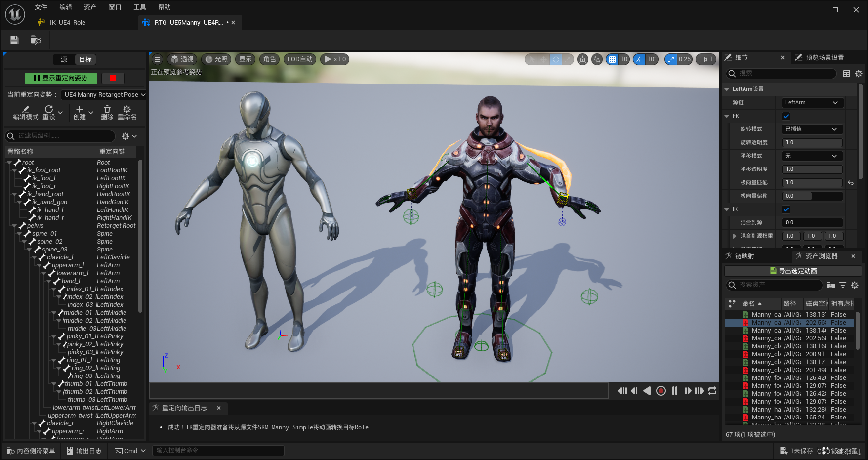Toggle grid snapping icon

pos(612,59)
